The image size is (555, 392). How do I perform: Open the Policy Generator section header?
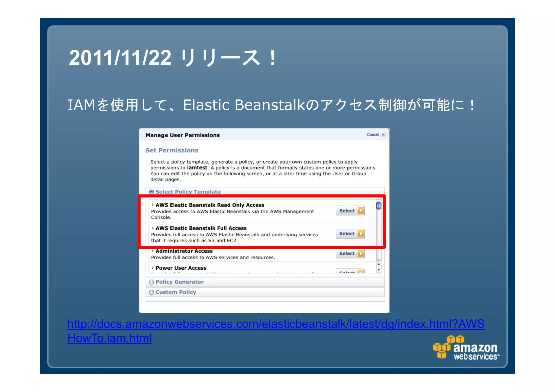coord(179,282)
